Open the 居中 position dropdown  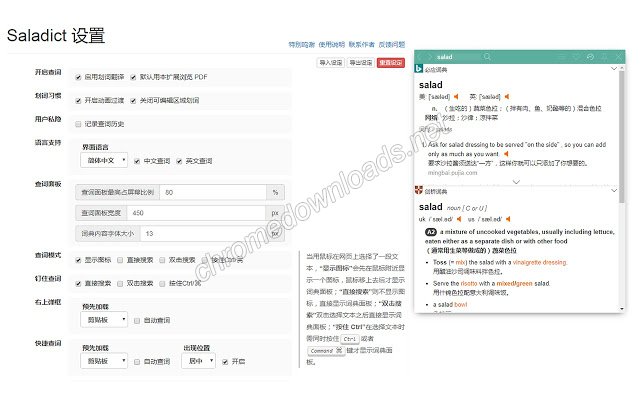tap(198, 361)
